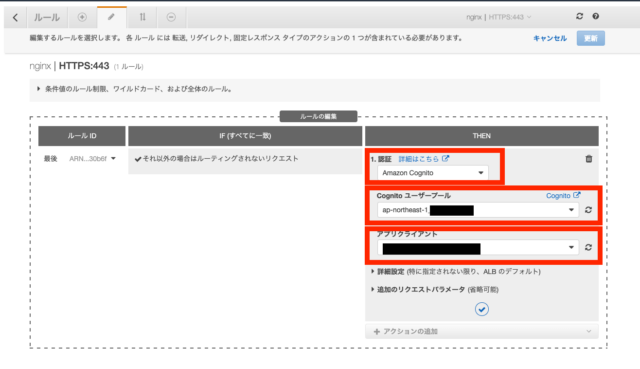Open the アクションの追加 dropdown

[482, 331]
